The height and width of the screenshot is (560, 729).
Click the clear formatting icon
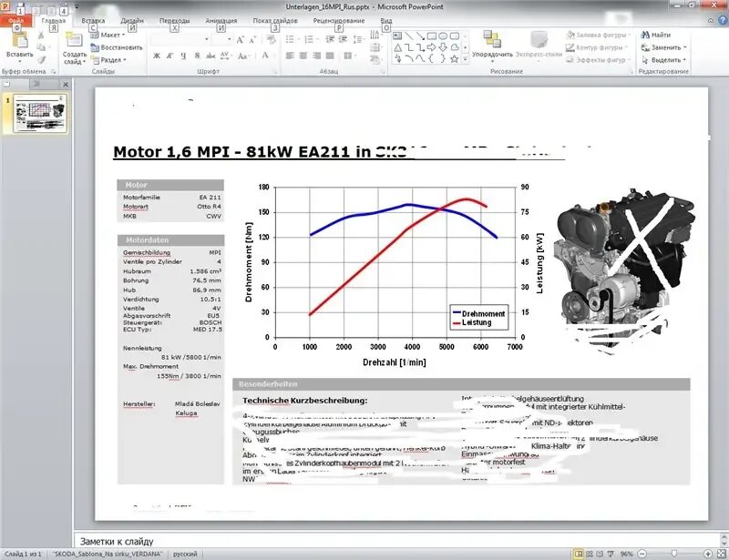pyautogui.click(x=271, y=40)
